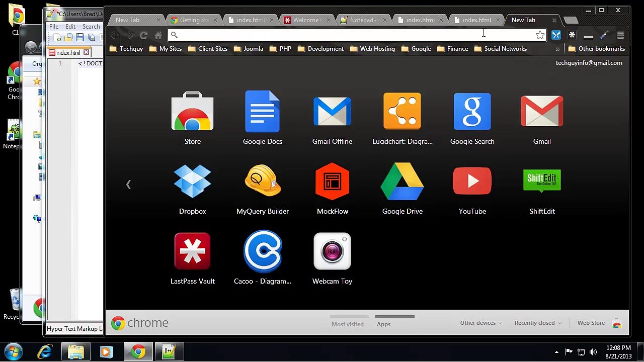Expand the Other devices menu
This screenshot has width=644, height=362.
(x=481, y=323)
